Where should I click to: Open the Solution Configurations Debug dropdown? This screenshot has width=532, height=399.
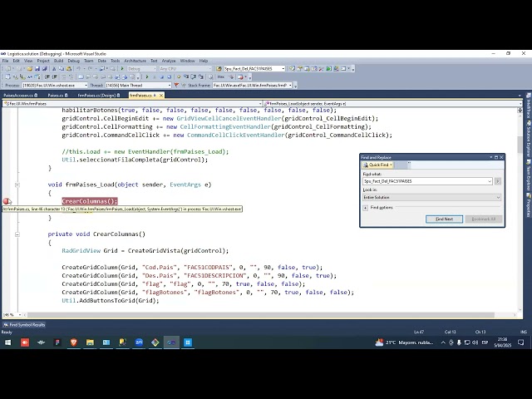pyautogui.click(x=141, y=68)
